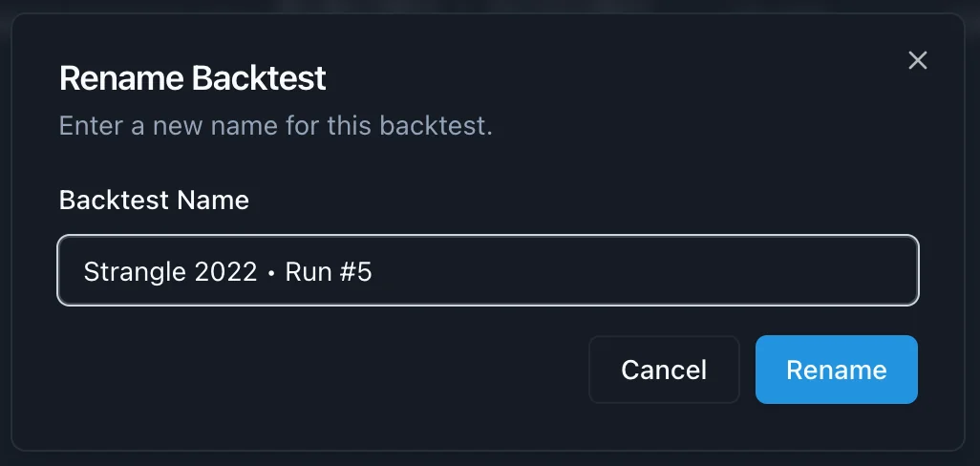Click blank dialog area left of Cancel
The image size is (980, 466).
pos(315,370)
